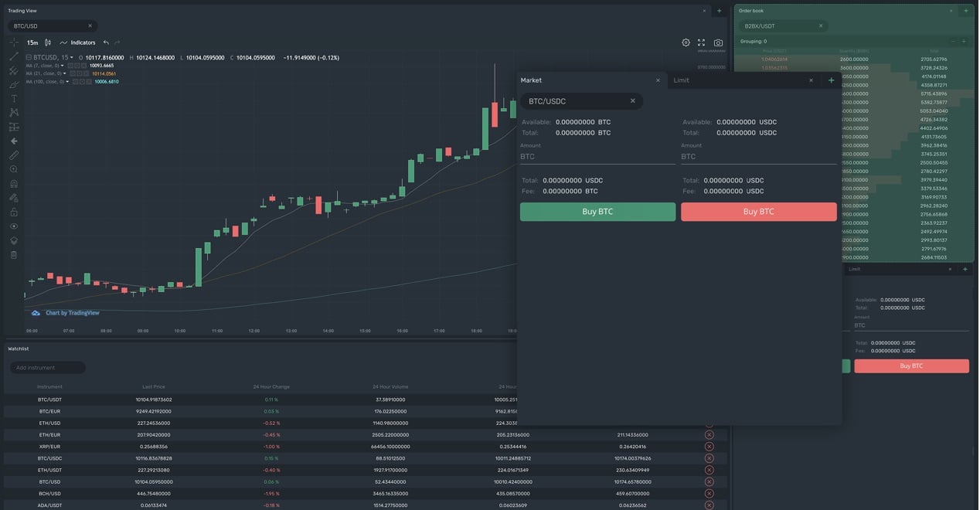Enable magnet mode in the chart toolbar
Viewport: 980px width, 510px height.
(x=14, y=184)
